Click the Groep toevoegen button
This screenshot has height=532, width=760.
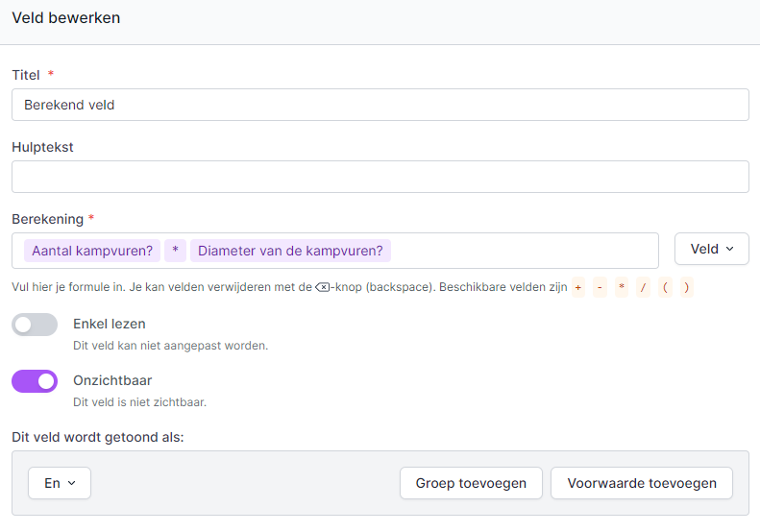pyautogui.click(x=471, y=483)
